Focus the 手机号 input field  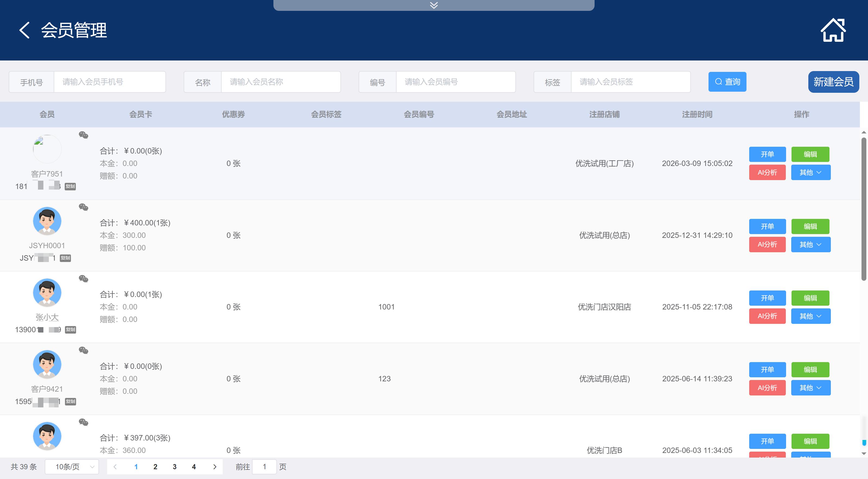tap(110, 82)
